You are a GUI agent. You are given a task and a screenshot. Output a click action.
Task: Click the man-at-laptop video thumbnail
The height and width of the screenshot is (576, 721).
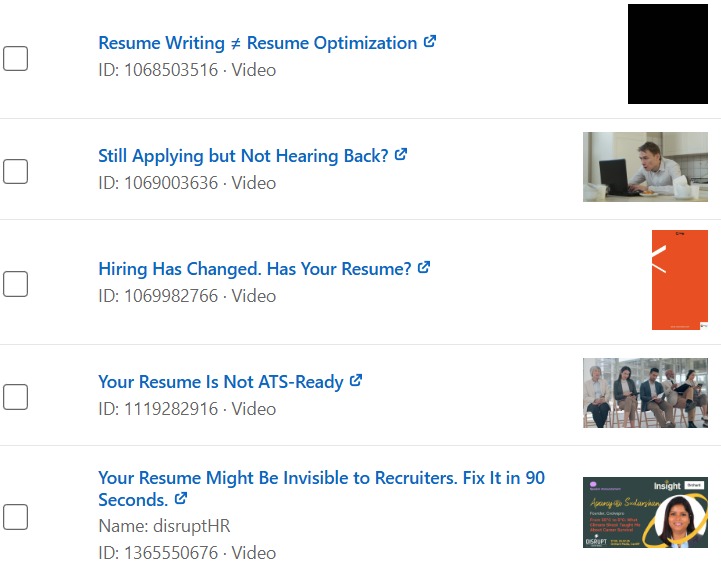coord(645,167)
